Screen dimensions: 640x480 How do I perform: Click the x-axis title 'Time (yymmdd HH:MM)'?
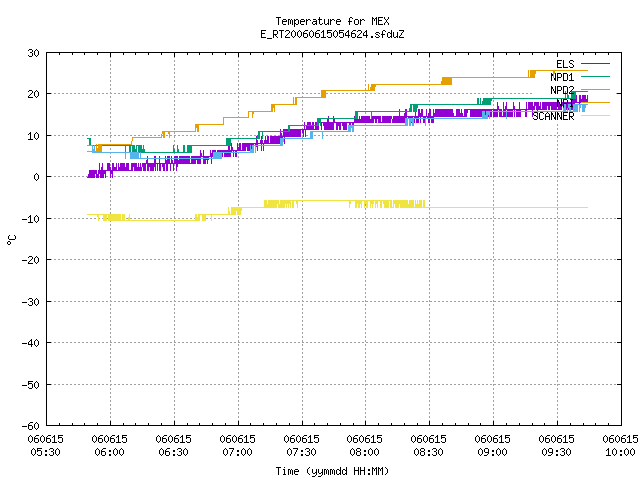332,471
